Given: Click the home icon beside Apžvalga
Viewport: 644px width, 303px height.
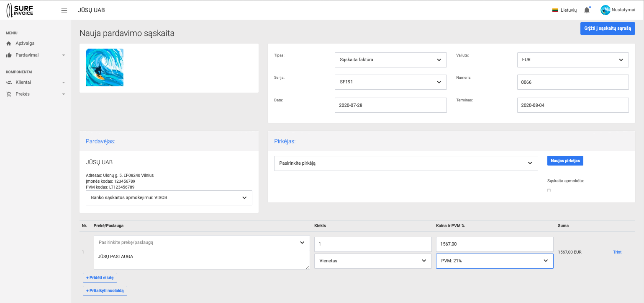Looking at the screenshot, I should pyautogui.click(x=9, y=43).
